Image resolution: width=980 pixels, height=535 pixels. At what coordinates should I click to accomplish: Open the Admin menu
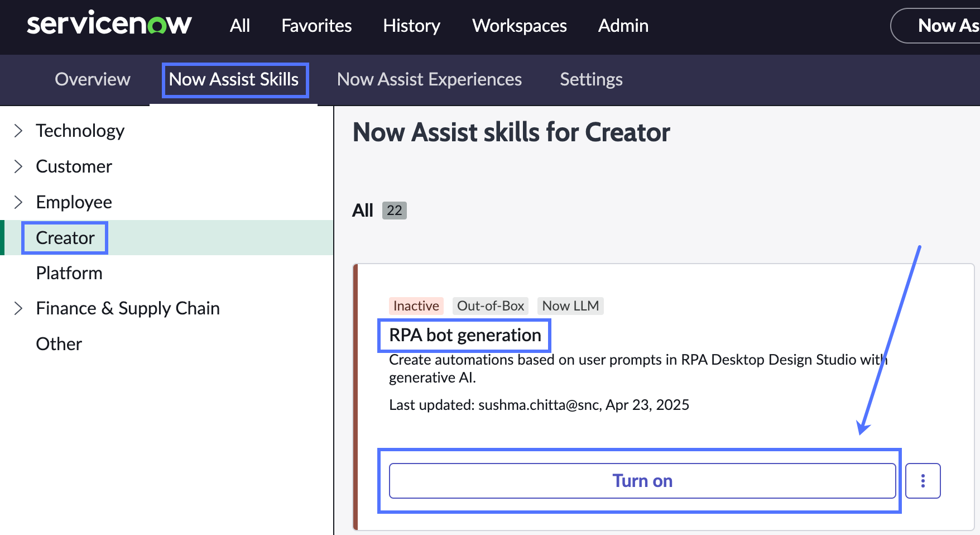pos(623,26)
